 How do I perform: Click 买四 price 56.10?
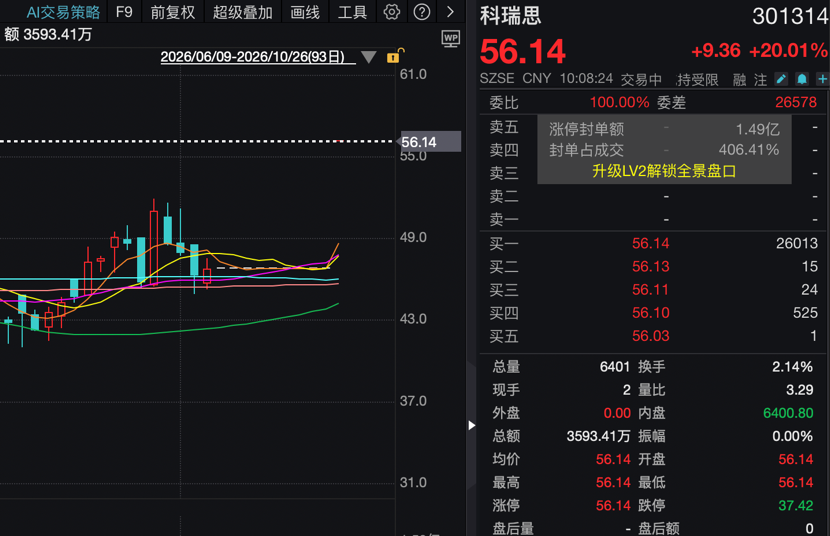click(x=651, y=313)
